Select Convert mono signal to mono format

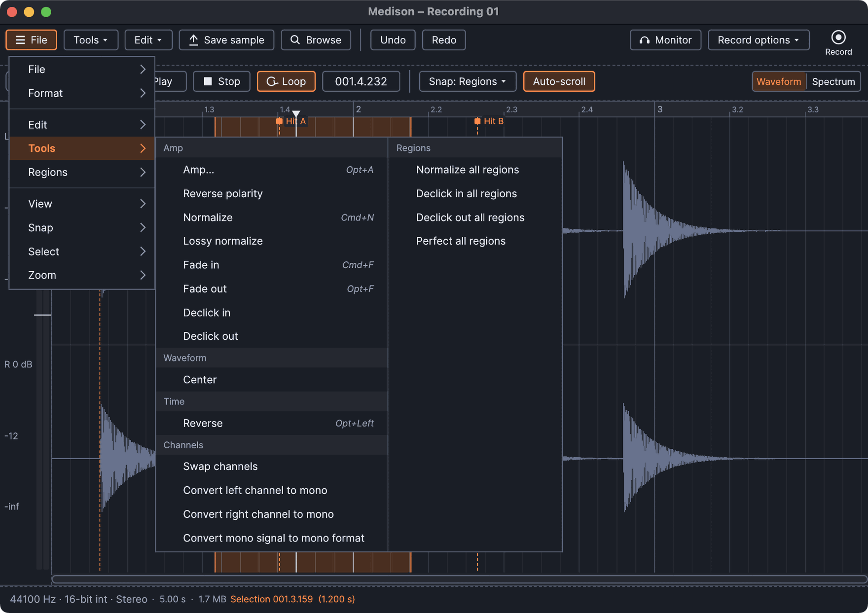click(x=272, y=538)
